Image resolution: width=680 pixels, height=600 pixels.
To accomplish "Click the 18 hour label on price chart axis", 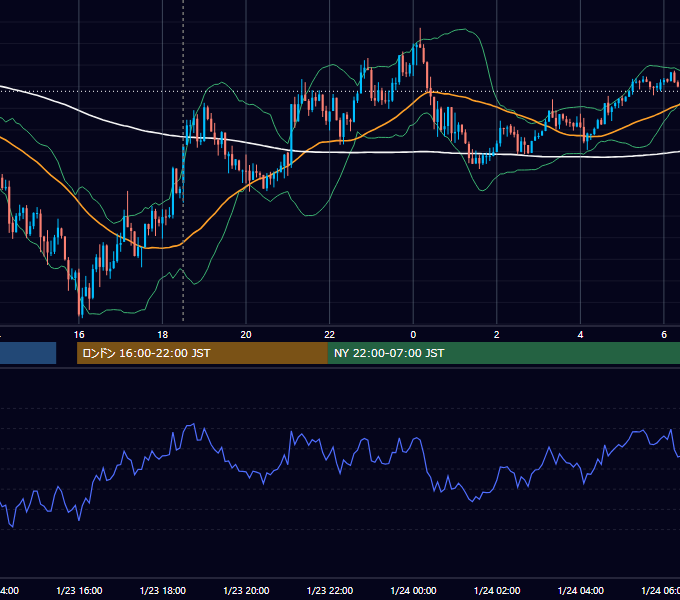I will 162,335.
